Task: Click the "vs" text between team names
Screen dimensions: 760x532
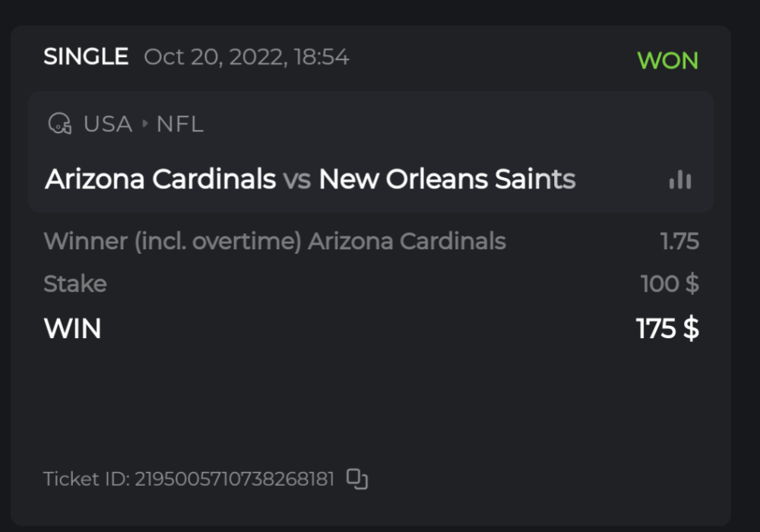Action: [297, 180]
